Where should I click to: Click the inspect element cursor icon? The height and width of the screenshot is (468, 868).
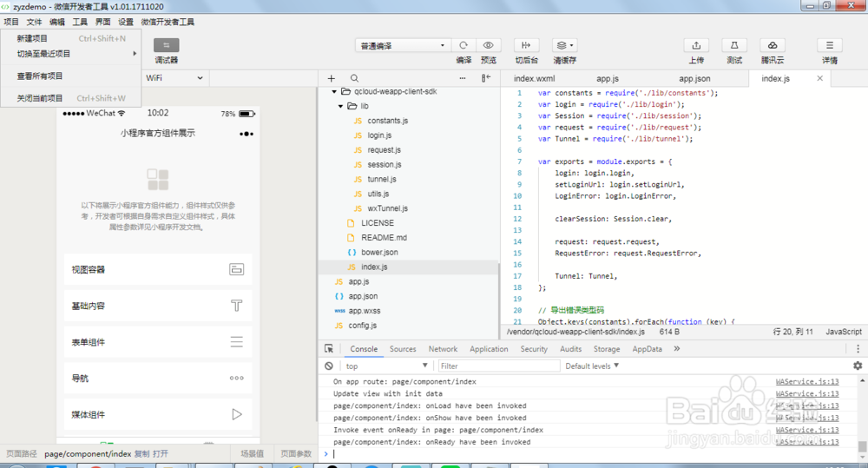(329, 349)
